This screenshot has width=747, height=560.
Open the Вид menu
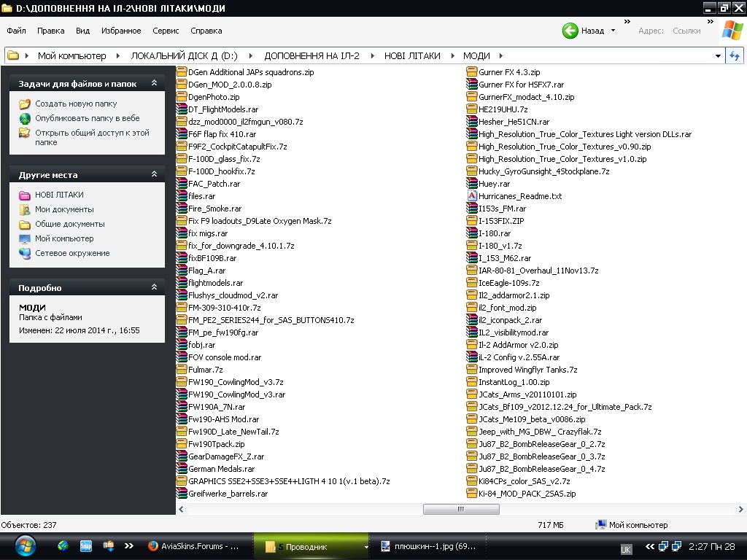point(82,31)
